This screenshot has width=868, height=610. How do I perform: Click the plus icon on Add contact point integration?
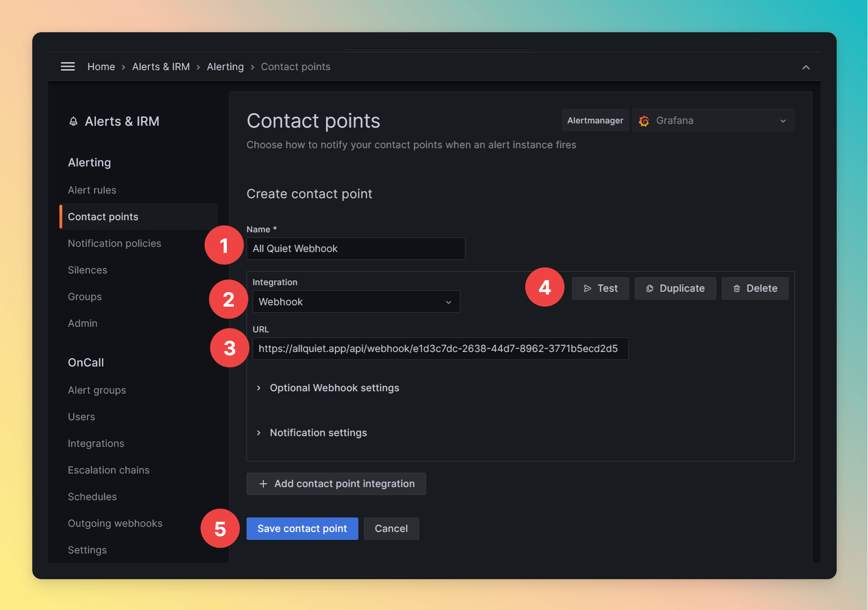[263, 484]
